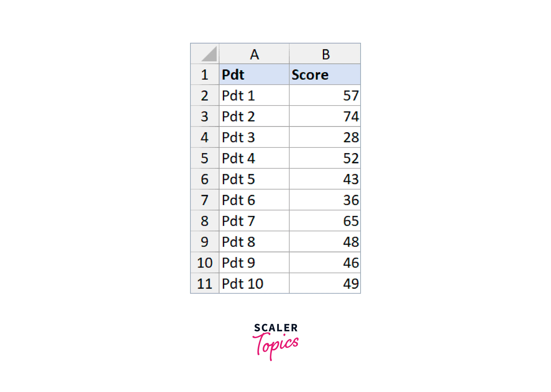Viewport: 551px width, 392px height.
Task: Select the Pdt 10 cell
Action: (254, 284)
